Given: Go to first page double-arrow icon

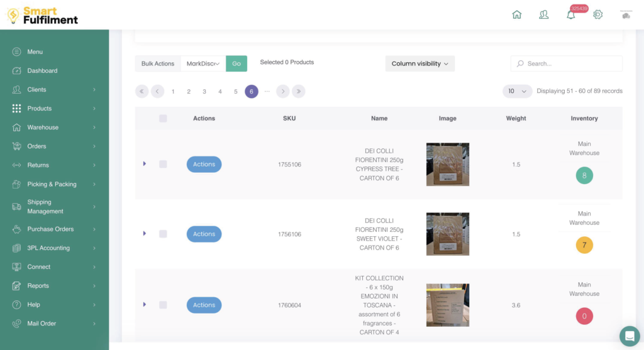Looking at the screenshot, I should [142, 91].
